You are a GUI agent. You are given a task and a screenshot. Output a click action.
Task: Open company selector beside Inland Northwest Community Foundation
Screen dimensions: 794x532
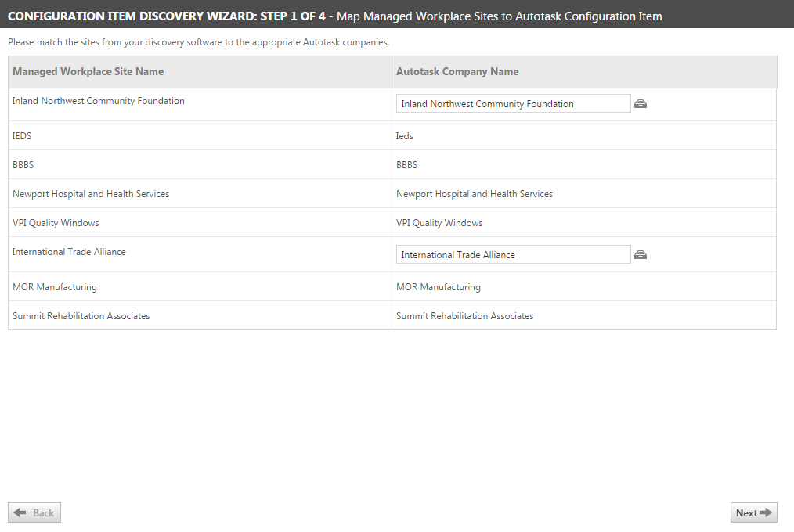click(x=640, y=104)
